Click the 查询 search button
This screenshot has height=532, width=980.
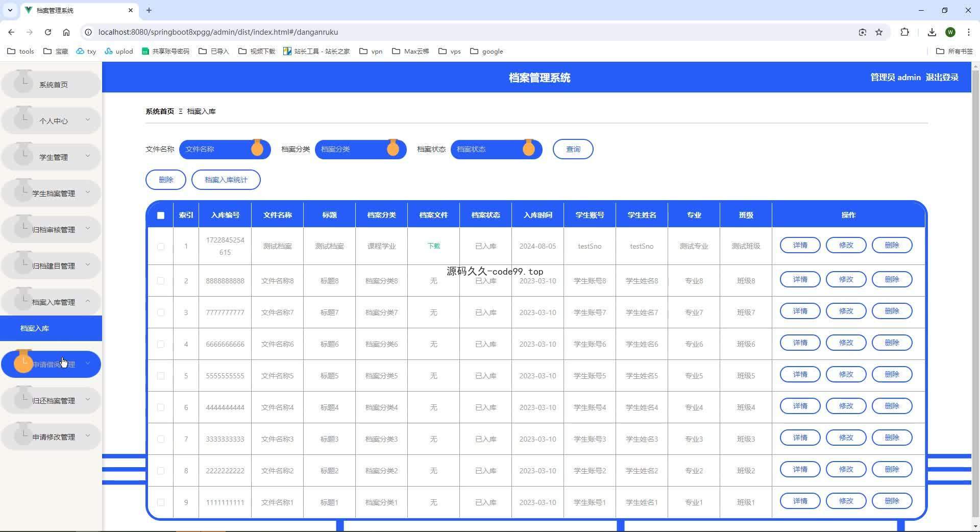[573, 149]
